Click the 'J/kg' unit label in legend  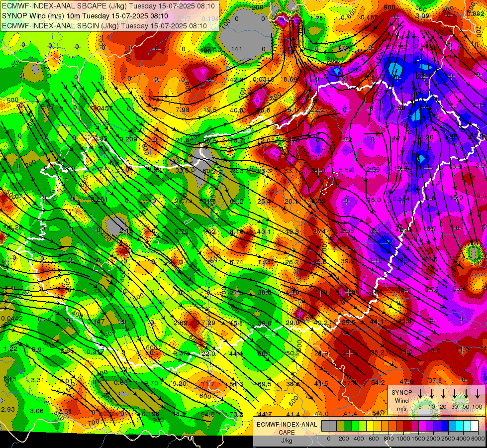287,441
